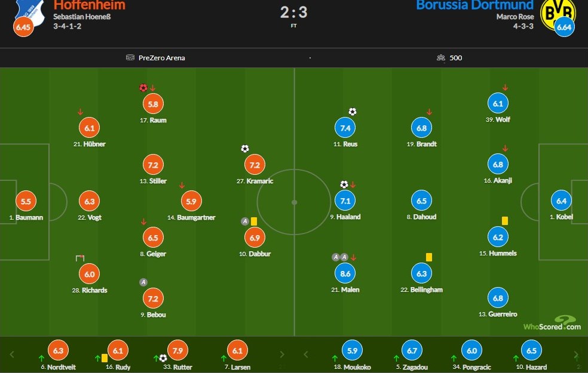
Task: Click the goal ball icon above Kramaric
Action: click(x=245, y=149)
